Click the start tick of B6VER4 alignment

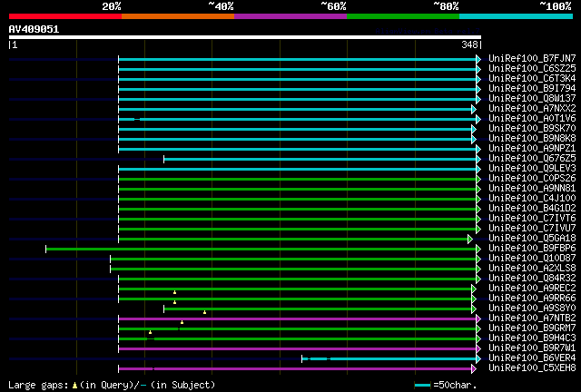[302, 359]
